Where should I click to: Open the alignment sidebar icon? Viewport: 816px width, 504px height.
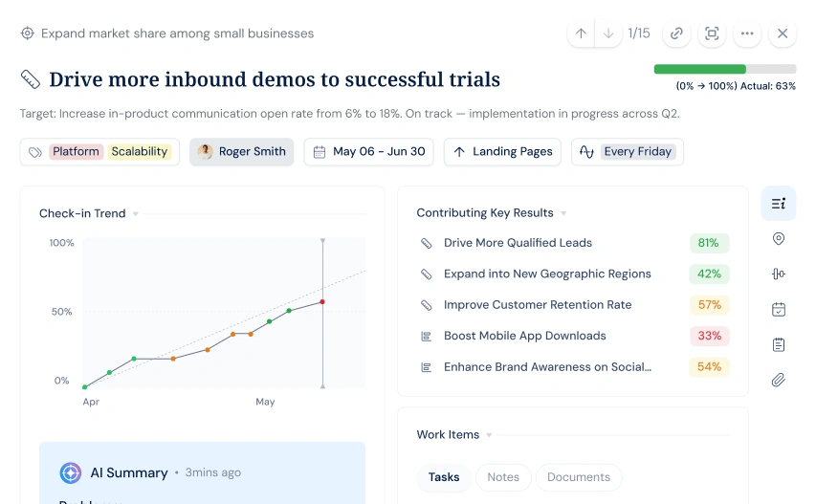[779, 274]
